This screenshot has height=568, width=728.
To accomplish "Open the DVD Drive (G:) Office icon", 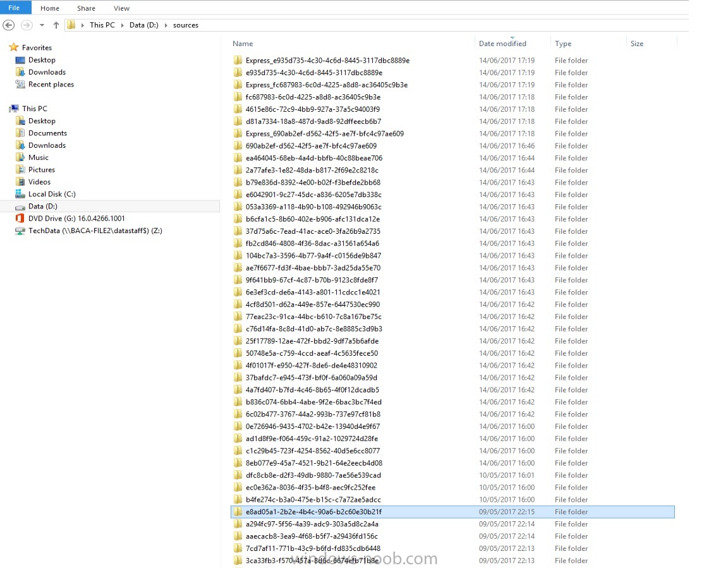I will click(x=20, y=219).
